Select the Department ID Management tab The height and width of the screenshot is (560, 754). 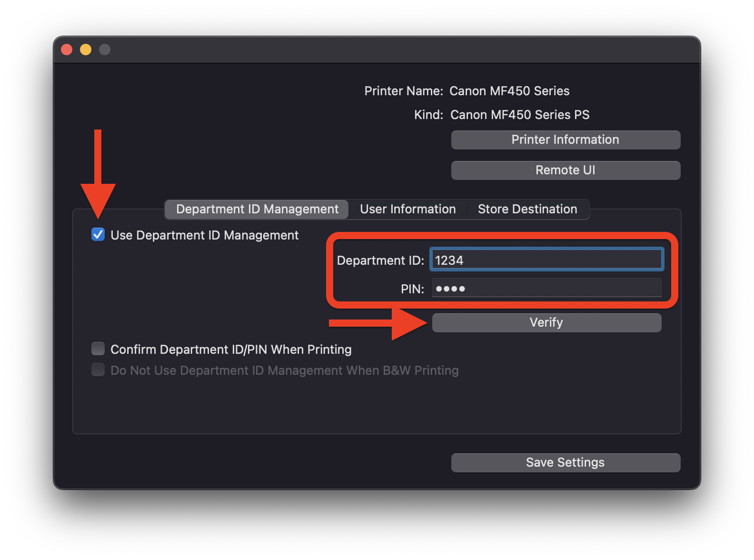click(257, 210)
